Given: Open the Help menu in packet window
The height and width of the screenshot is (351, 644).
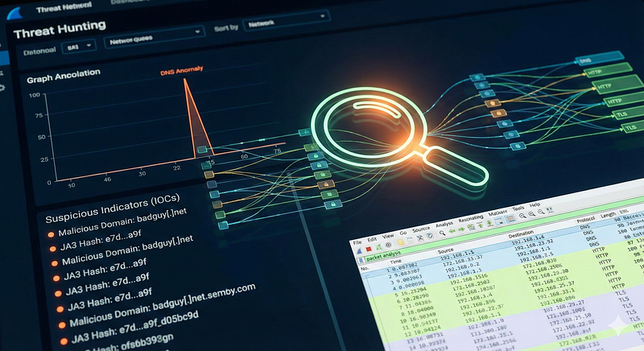Looking at the screenshot, I should coord(535,204).
